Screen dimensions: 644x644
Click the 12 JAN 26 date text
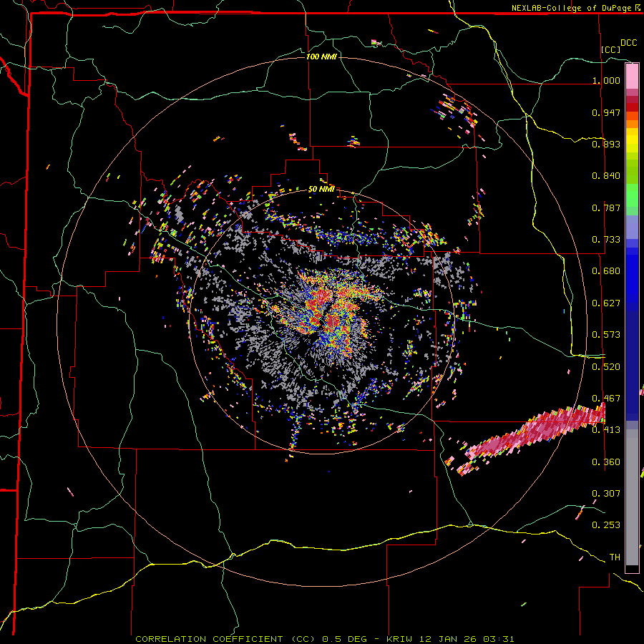tap(448, 639)
